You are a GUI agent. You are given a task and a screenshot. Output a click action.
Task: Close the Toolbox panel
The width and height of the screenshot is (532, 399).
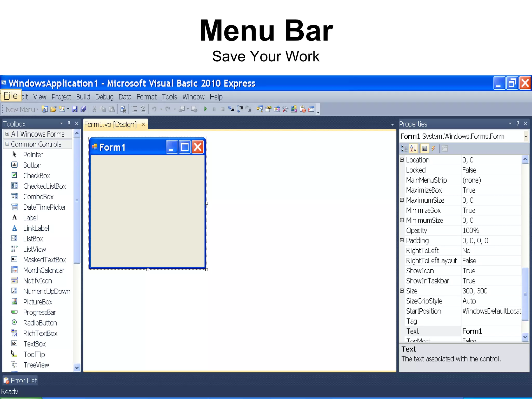77,124
